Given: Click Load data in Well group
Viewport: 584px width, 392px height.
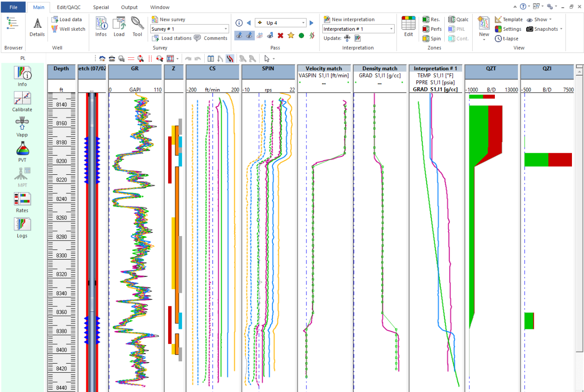Looking at the screenshot, I should pos(67,20).
